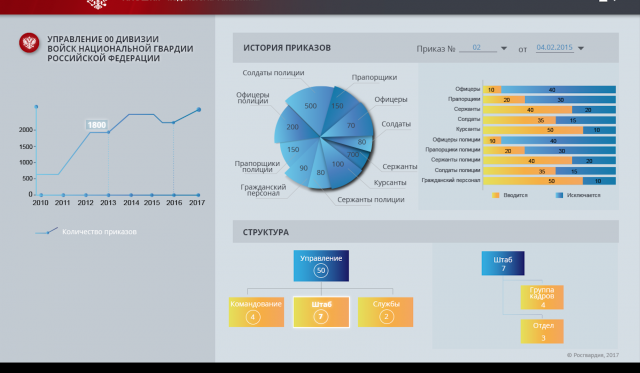The width and height of the screenshot is (640, 373).
Task: Select the Группа кадров node
Action: (542, 297)
